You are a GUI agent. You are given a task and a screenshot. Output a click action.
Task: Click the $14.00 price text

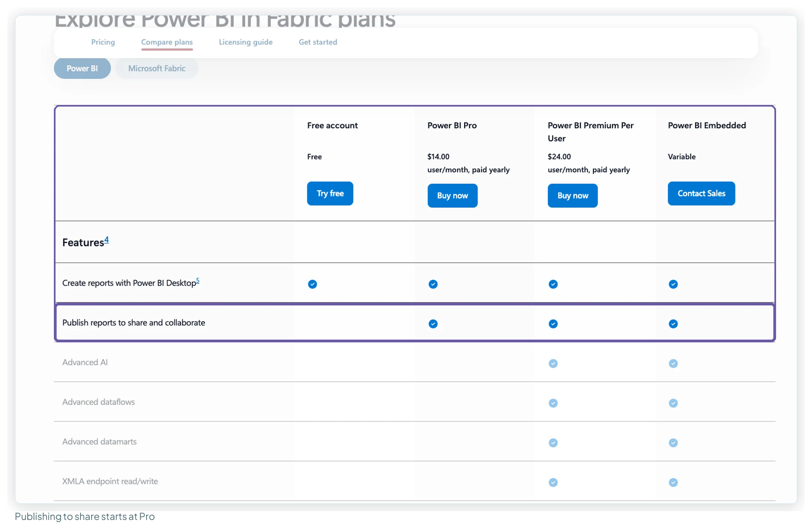(x=438, y=156)
